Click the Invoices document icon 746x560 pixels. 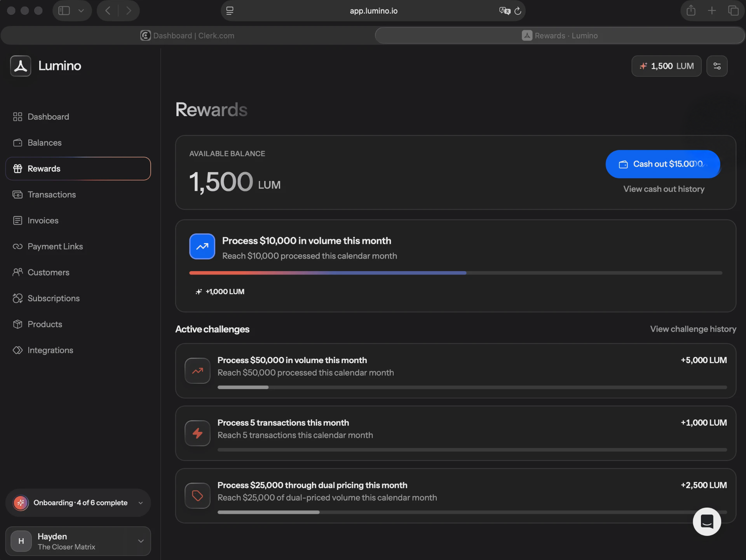point(17,221)
